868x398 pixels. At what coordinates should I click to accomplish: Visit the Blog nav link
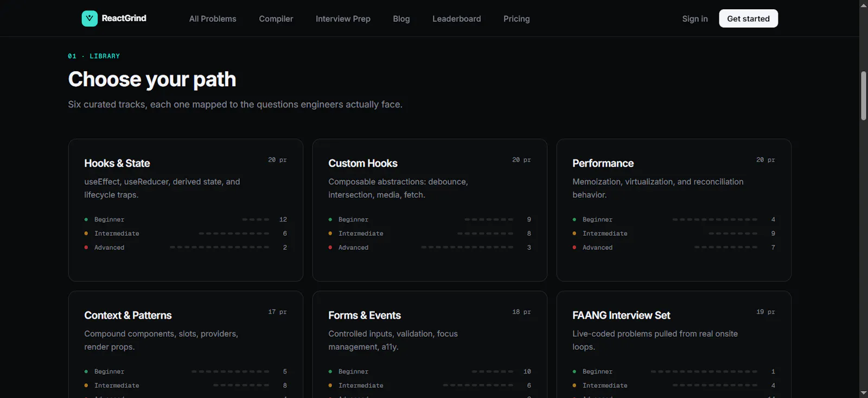pos(401,18)
